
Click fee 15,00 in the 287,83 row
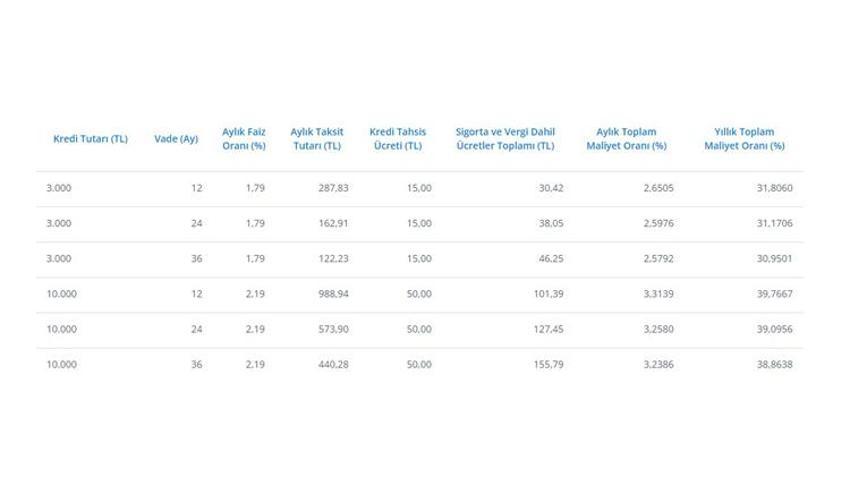[x=420, y=188]
